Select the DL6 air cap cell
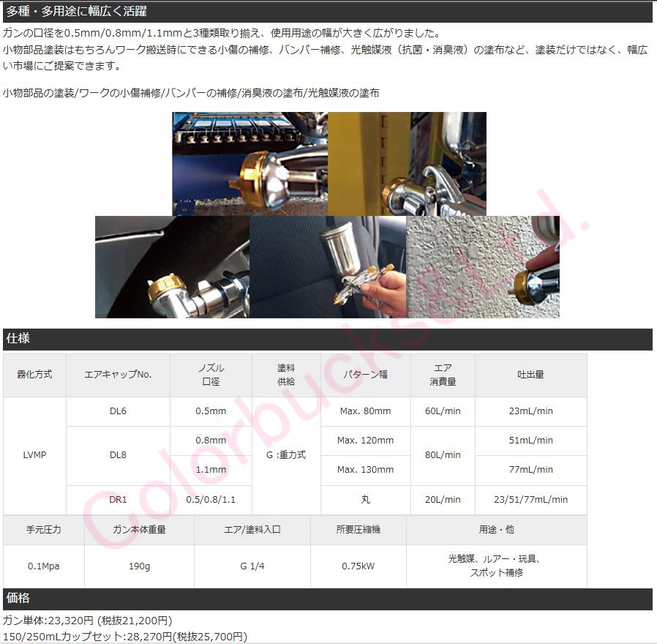 click(119, 411)
